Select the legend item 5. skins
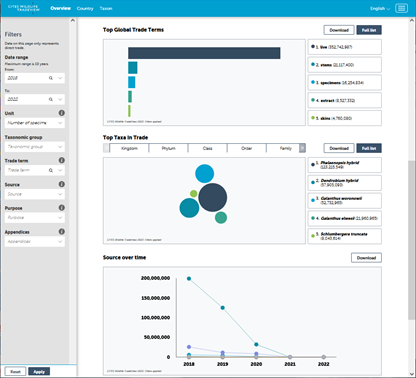Viewport: 416px width, 378px height. click(x=344, y=118)
